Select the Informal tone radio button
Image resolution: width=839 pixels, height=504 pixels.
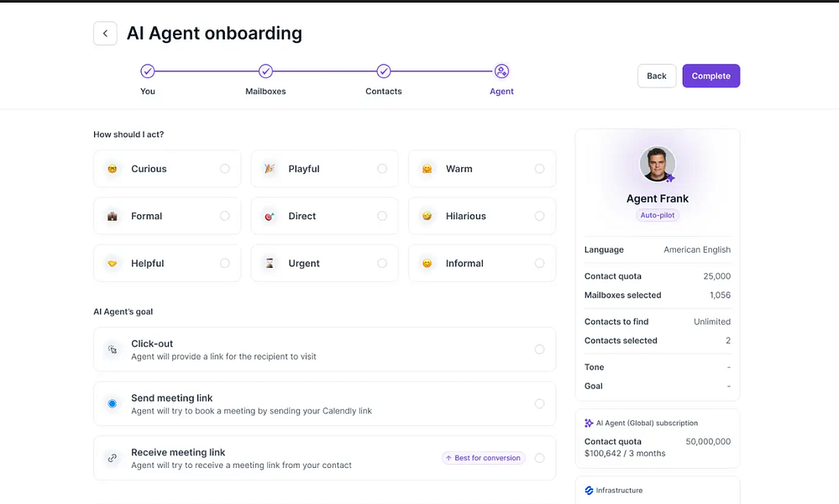[x=539, y=263]
